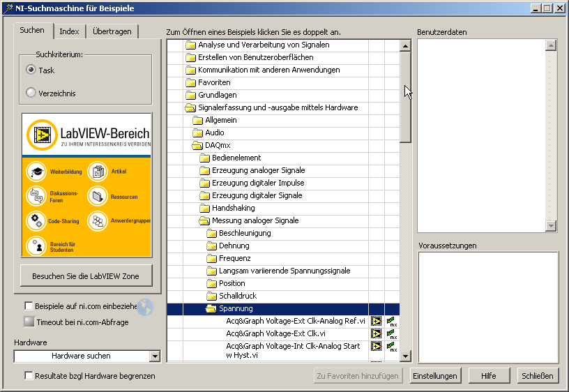Select Acq&Graph Voltage-Ext Clk-Analog Ref.vi example
Viewport: 569px width, 392px height.
click(x=296, y=321)
